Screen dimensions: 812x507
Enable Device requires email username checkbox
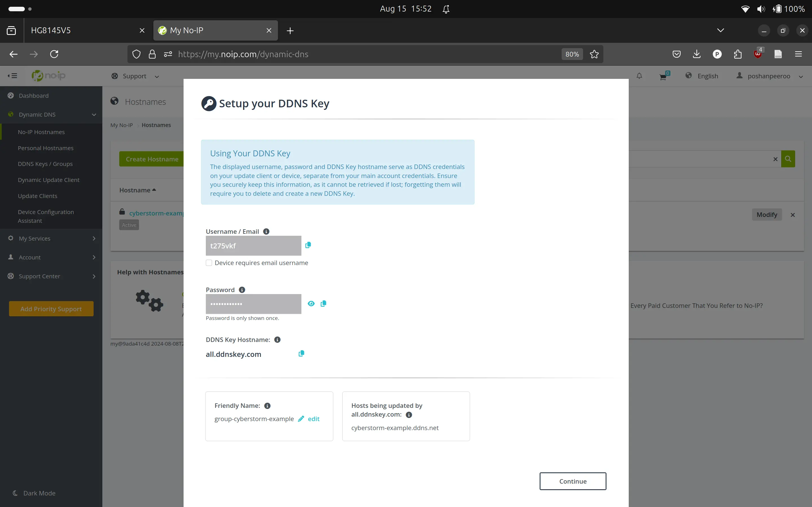tap(209, 263)
